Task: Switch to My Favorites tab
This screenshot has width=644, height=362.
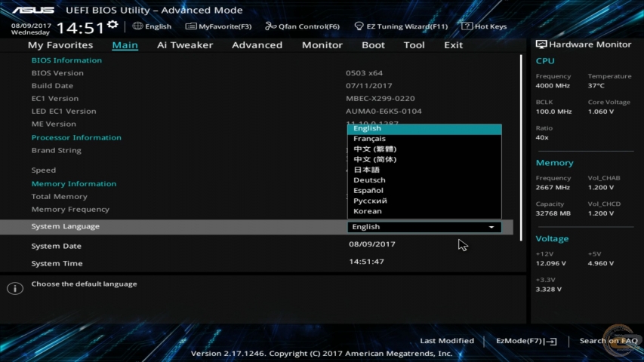Action: pos(60,45)
